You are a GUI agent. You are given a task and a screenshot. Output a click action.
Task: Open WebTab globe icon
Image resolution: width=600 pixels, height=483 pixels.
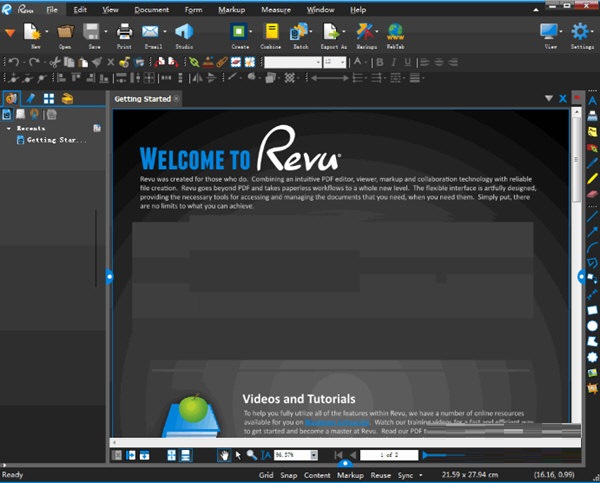click(x=395, y=32)
